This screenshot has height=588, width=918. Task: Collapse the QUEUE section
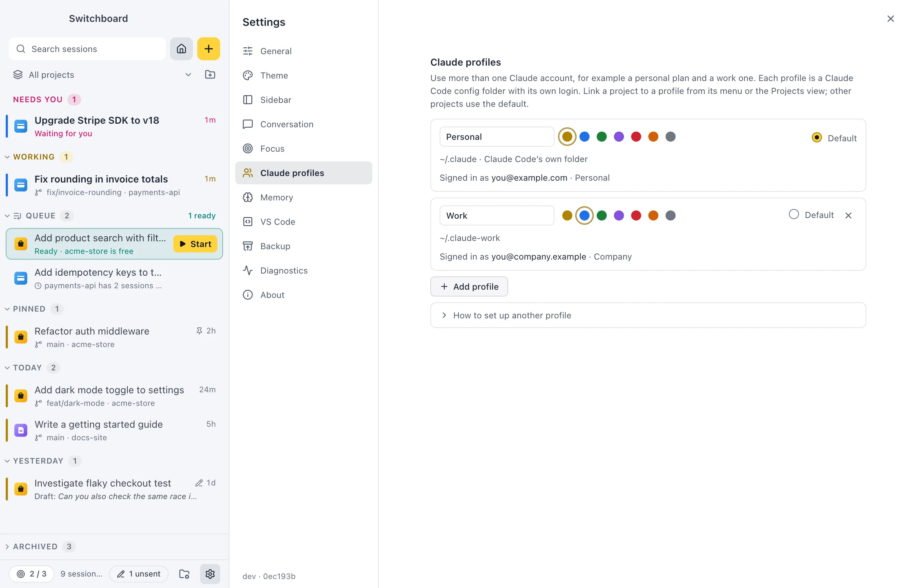[7, 216]
